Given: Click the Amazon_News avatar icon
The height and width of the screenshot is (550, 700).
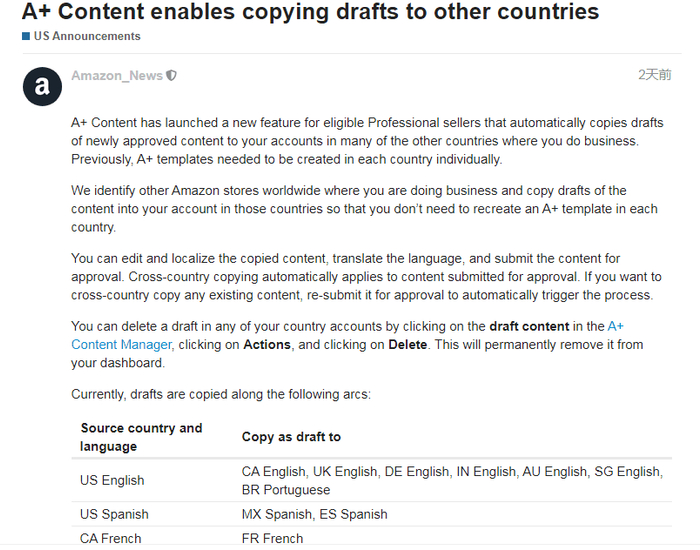Looking at the screenshot, I should pyautogui.click(x=42, y=86).
